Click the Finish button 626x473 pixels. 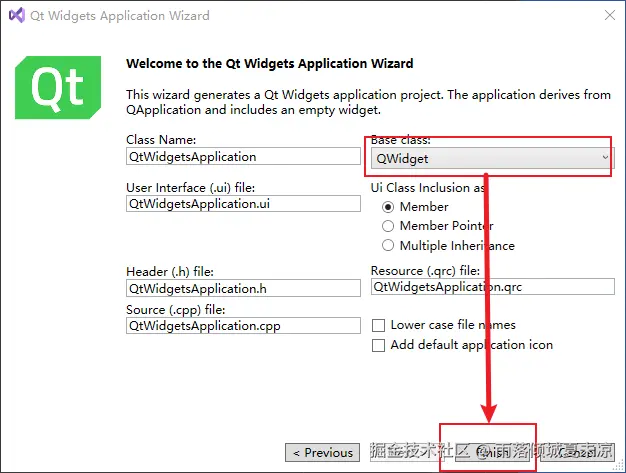click(494, 453)
